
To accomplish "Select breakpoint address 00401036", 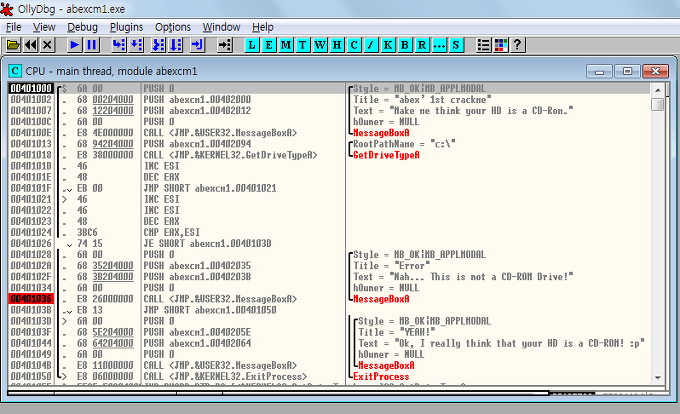I will (31, 299).
